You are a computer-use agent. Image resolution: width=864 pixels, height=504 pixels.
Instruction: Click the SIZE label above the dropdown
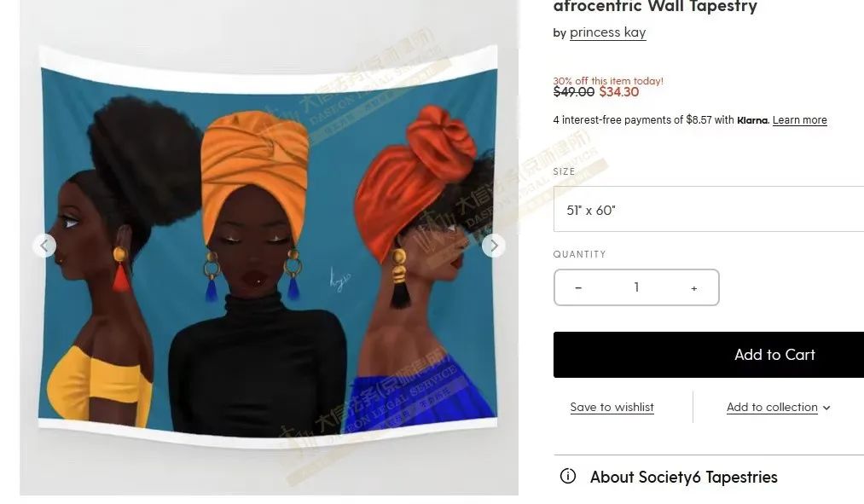[565, 171]
